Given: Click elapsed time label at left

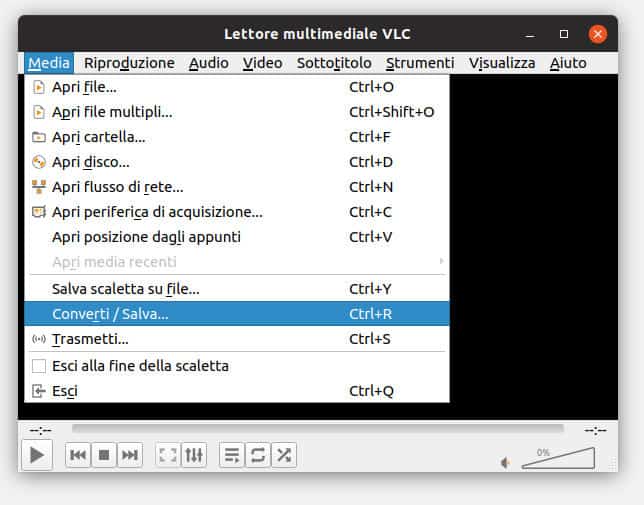Looking at the screenshot, I should pyautogui.click(x=40, y=430).
